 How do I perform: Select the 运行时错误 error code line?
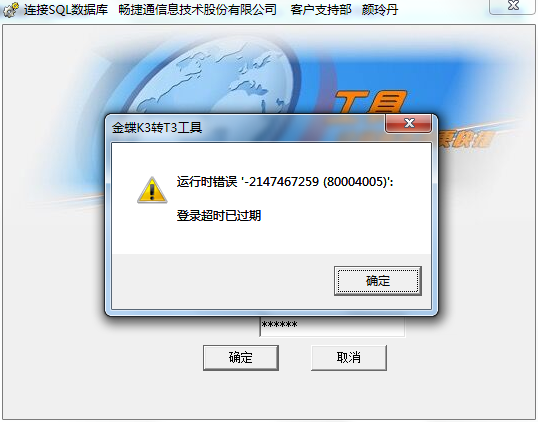click(x=285, y=181)
